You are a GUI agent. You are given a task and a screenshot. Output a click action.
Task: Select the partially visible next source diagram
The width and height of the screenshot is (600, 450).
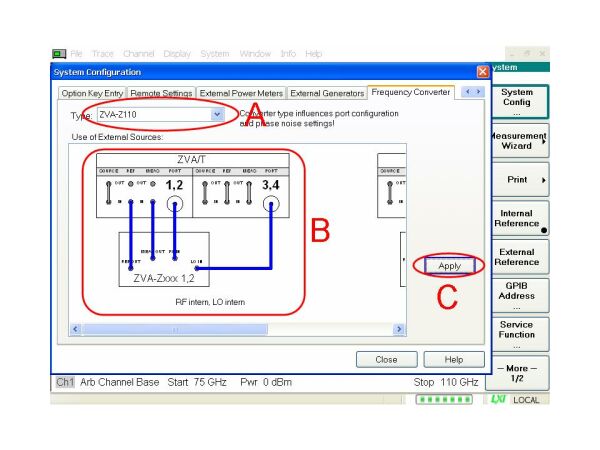391,220
